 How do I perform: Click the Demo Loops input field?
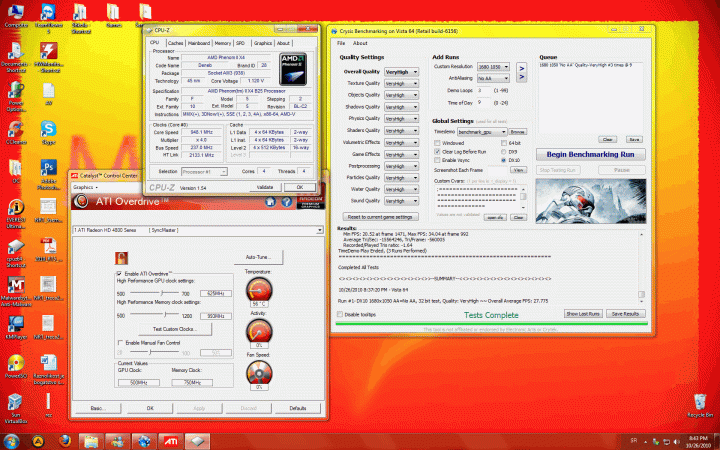point(484,91)
